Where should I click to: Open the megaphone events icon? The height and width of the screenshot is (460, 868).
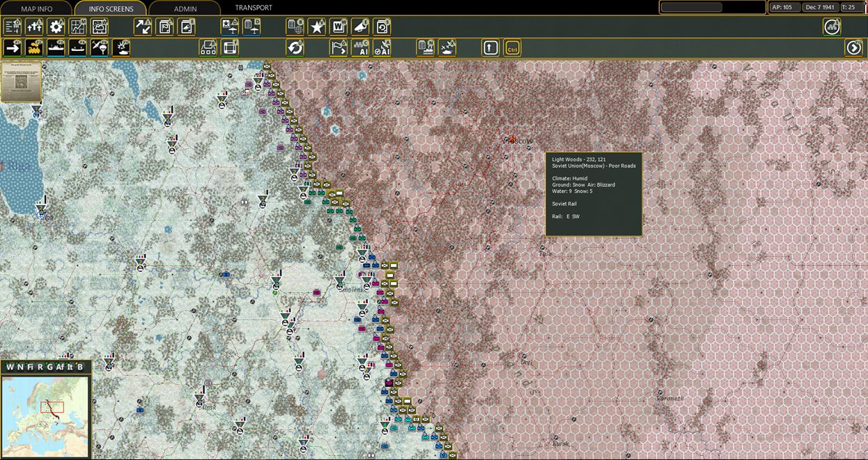point(360,27)
